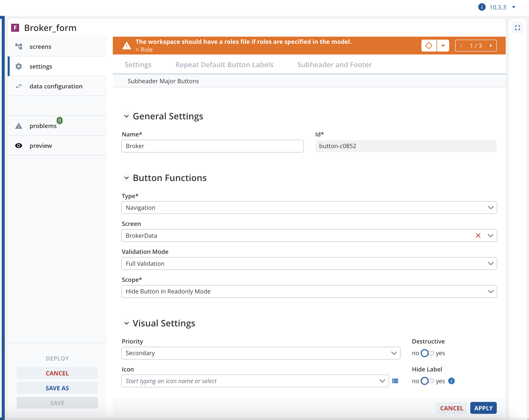Open the Scope dropdown
This screenshot has width=529, height=420.
309,291
